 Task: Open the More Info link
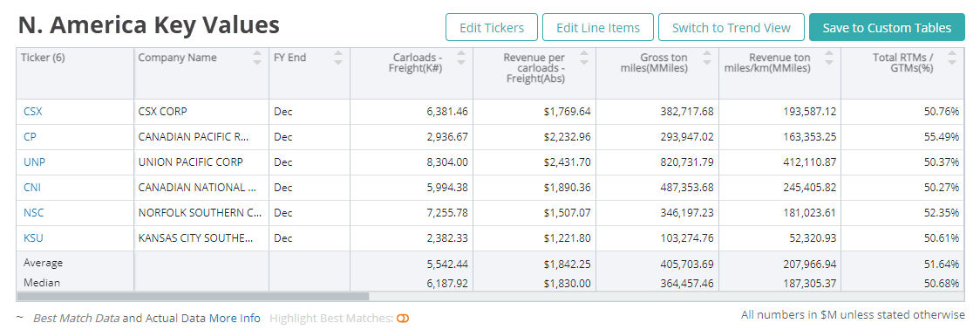(x=235, y=318)
